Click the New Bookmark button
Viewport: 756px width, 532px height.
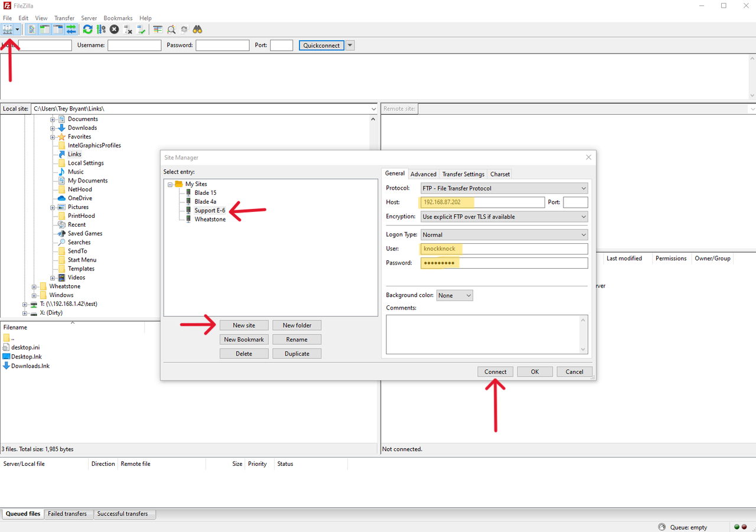pos(244,340)
